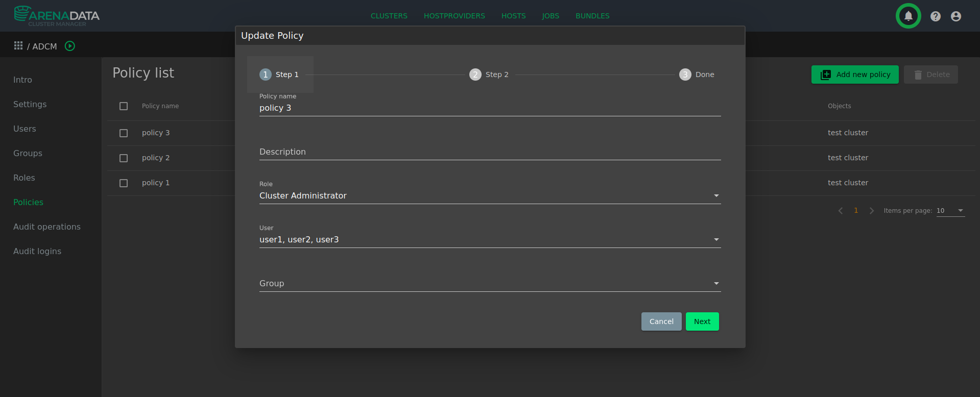This screenshot has height=397, width=980.
Task: Click the notifications bell icon
Action: point(908,16)
